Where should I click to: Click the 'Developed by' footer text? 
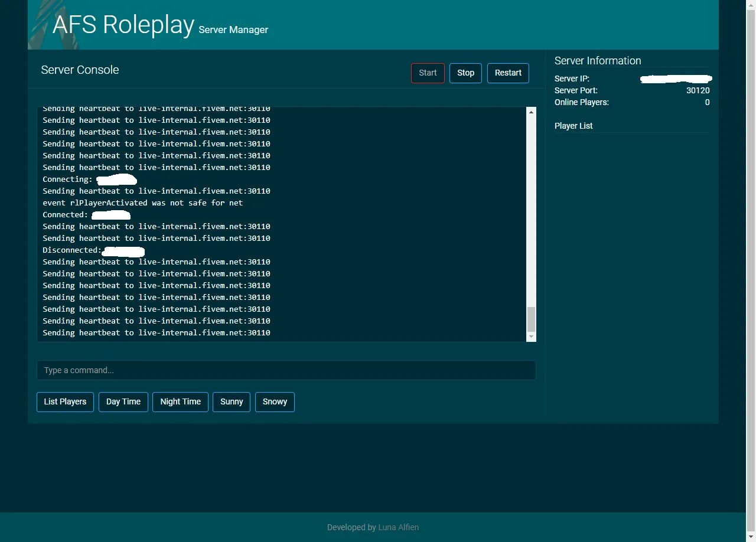coord(351,527)
